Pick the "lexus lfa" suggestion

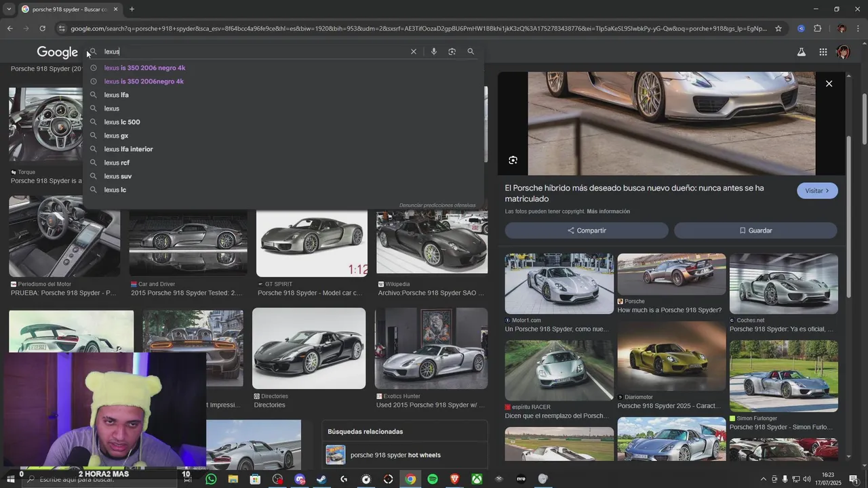point(116,95)
